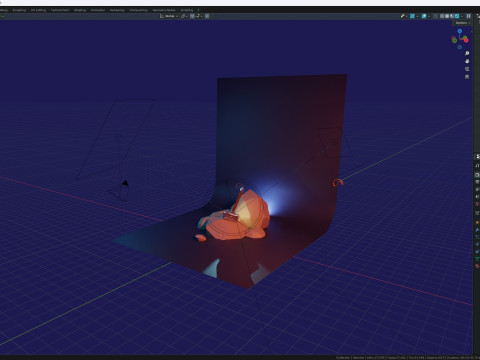
Task: Open the Tool properties tab
Action: tap(477, 166)
